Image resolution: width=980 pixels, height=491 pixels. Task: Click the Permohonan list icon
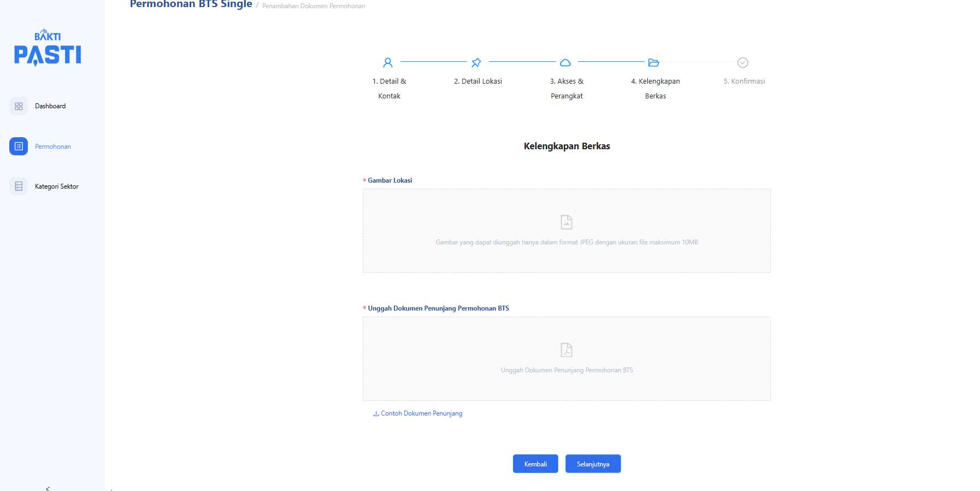(19, 147)
